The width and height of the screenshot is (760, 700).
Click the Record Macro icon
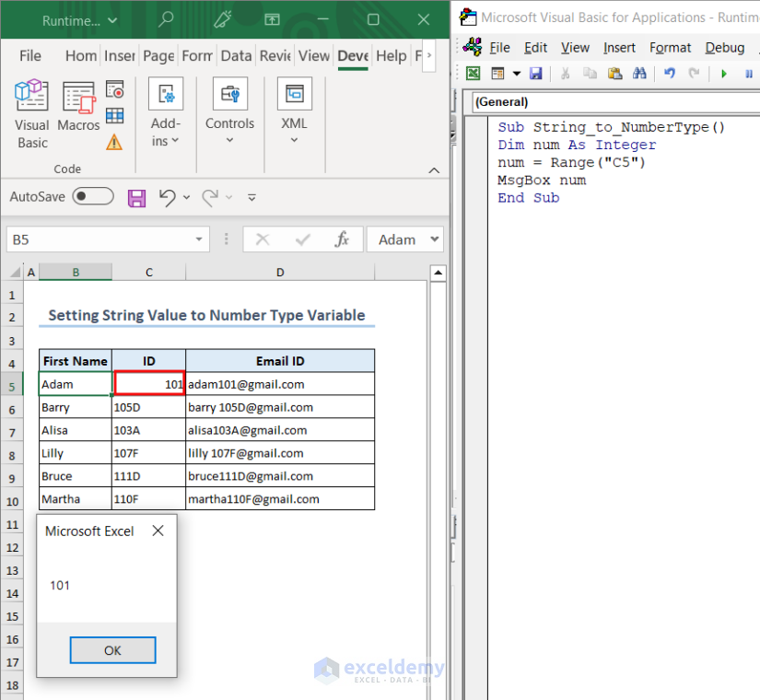(115, 89)
